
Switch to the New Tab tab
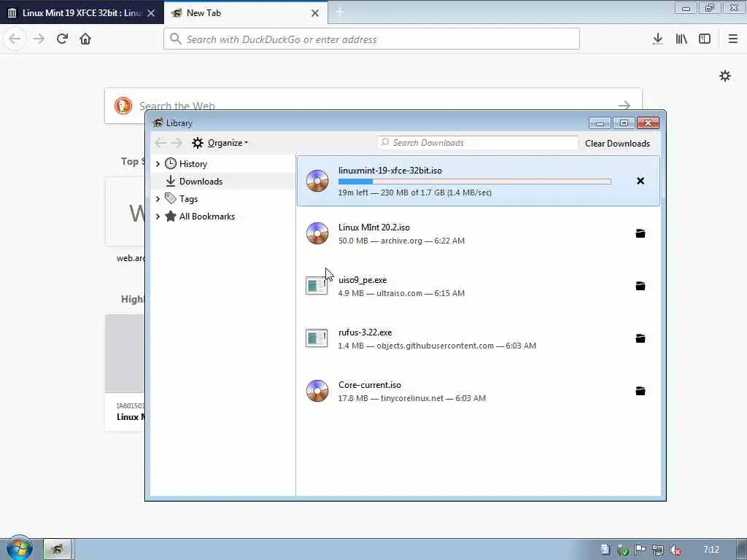click(x=246, y=13)
